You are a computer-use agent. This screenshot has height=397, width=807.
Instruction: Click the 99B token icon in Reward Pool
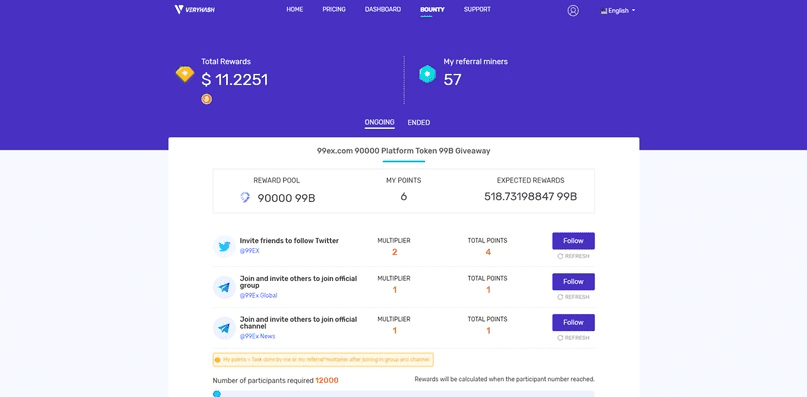[x=245, y=197]
